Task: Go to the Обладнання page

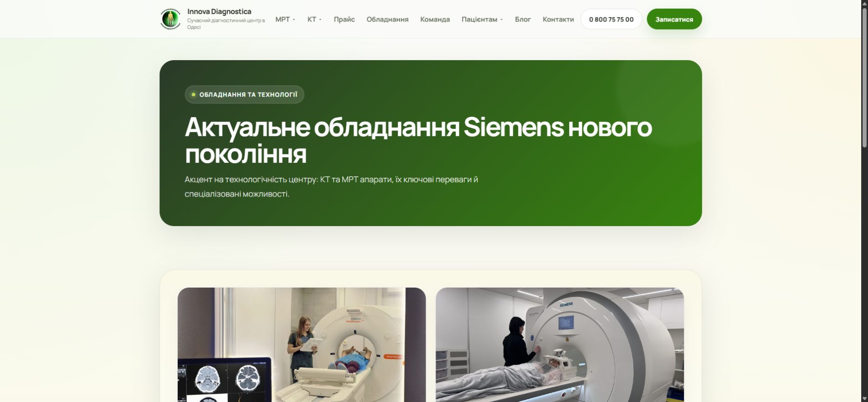Action: coord(387,19)
